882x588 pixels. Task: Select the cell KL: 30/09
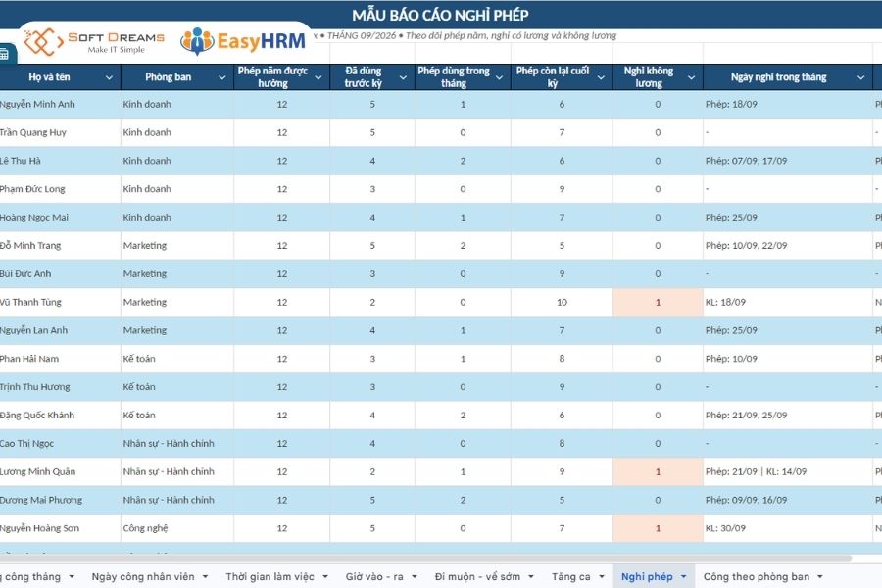coord(788,528)
